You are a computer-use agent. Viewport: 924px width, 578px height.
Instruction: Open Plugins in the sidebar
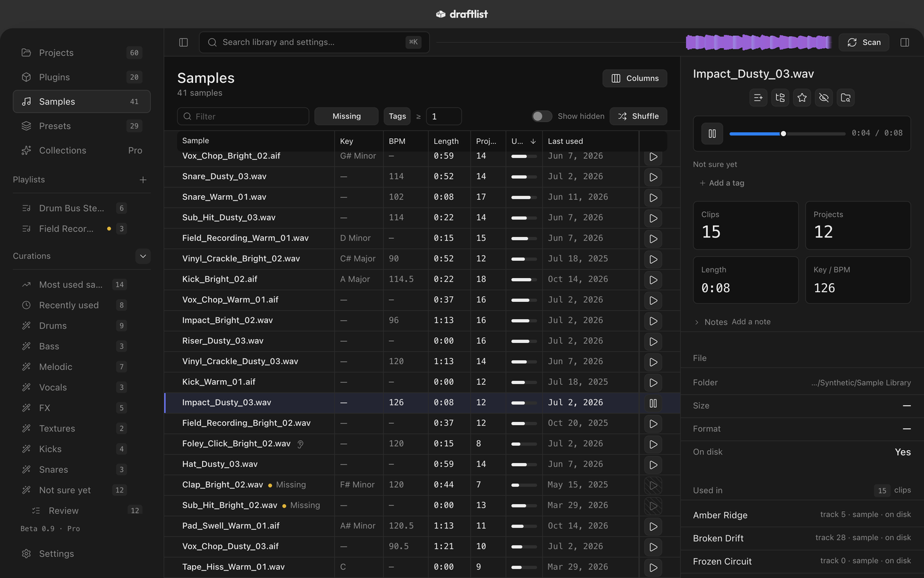point(81,77)
